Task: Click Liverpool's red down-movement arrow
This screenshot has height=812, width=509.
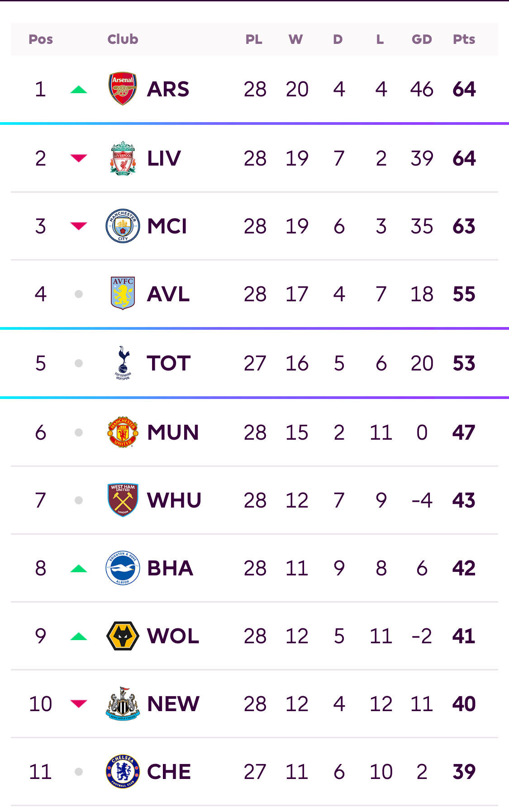Action: pos(79,158)
